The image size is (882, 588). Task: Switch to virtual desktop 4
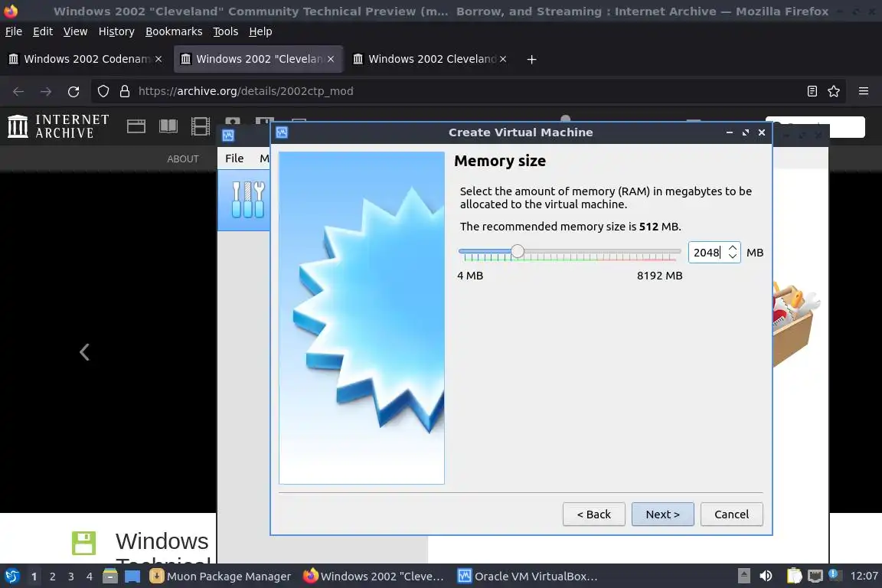tap(90, 577)
